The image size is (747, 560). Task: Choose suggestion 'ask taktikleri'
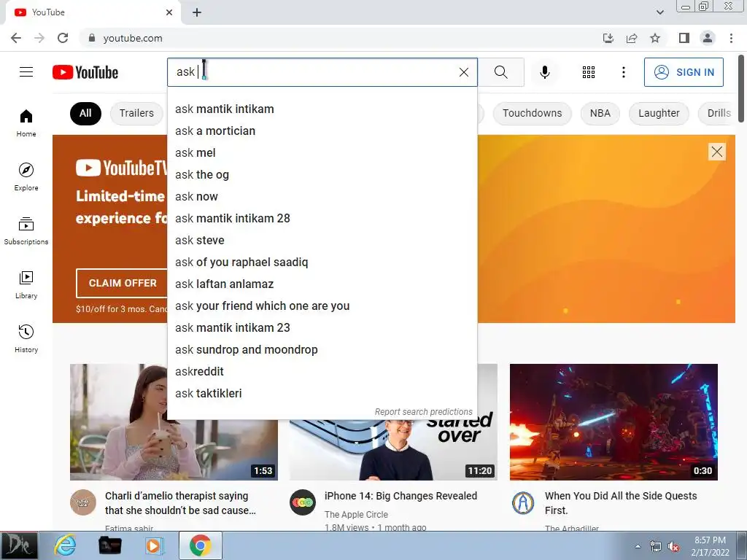point(322,394)
